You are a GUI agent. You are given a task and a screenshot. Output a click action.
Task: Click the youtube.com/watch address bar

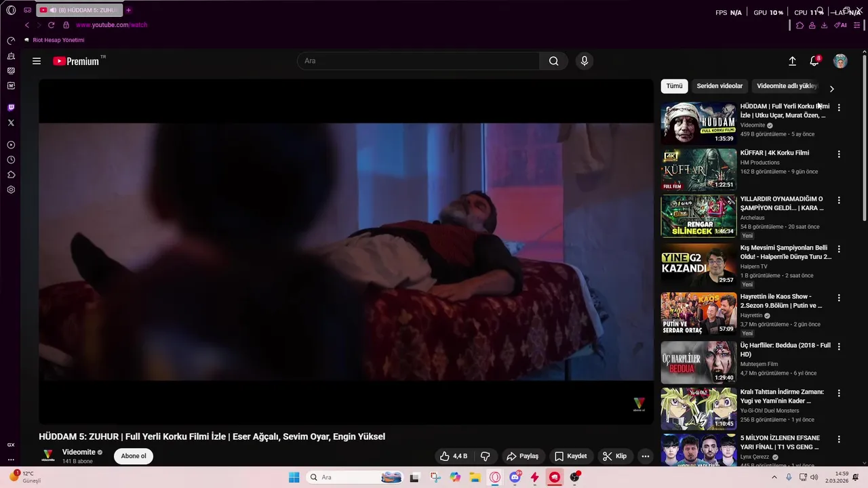tap(111, 25)
